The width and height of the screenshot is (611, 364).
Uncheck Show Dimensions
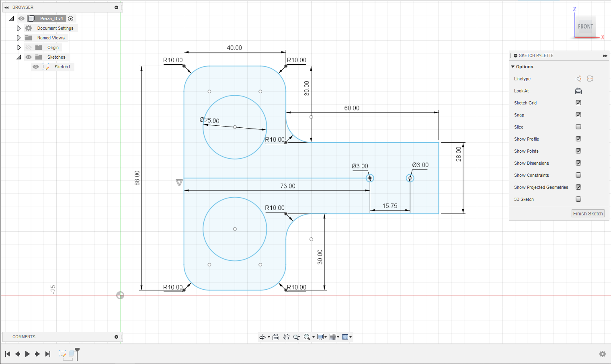pyautogui.click(x=578, y=163)
